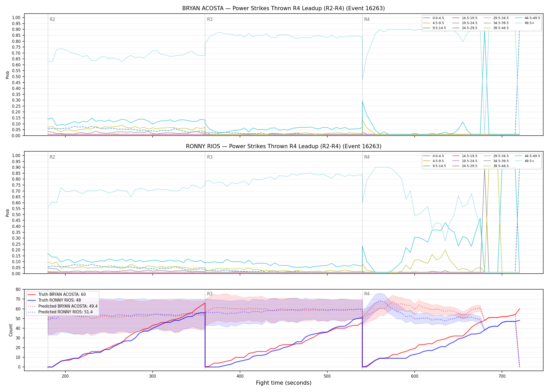This screenshot has height=392, width=549.
Task: Click the 1.00 tick in Ronny Rios chart
Action: [x=16, y=155]
